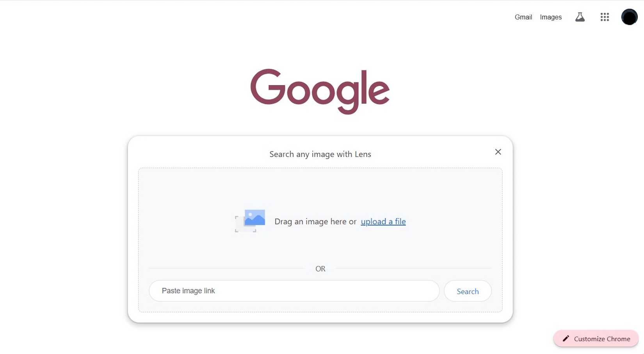This screenshot has width=644, height=354.
Task: Open the Google apps grid icon
Action: 604,16
